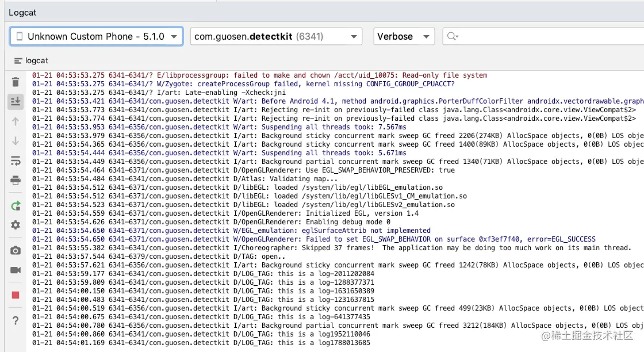This screenshot has height=352, width=644.
Task: Select log line log-1231637815
Action: click(x=204, y=300)
